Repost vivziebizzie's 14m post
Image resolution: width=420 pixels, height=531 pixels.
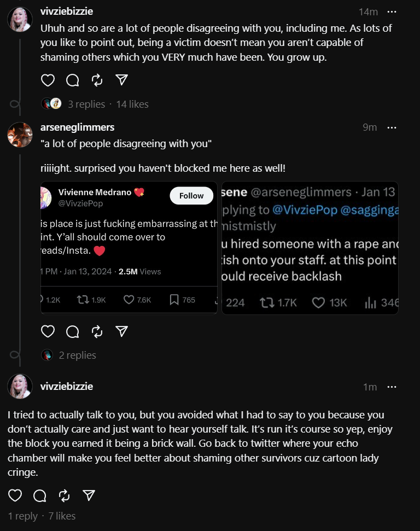click(97, 80)
